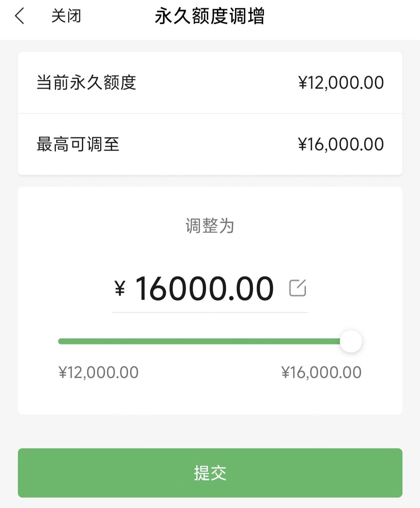Tap the ¥ symbol before 16000.00
The width and height of the screenshot is (420, 508).
click(120, 288)
